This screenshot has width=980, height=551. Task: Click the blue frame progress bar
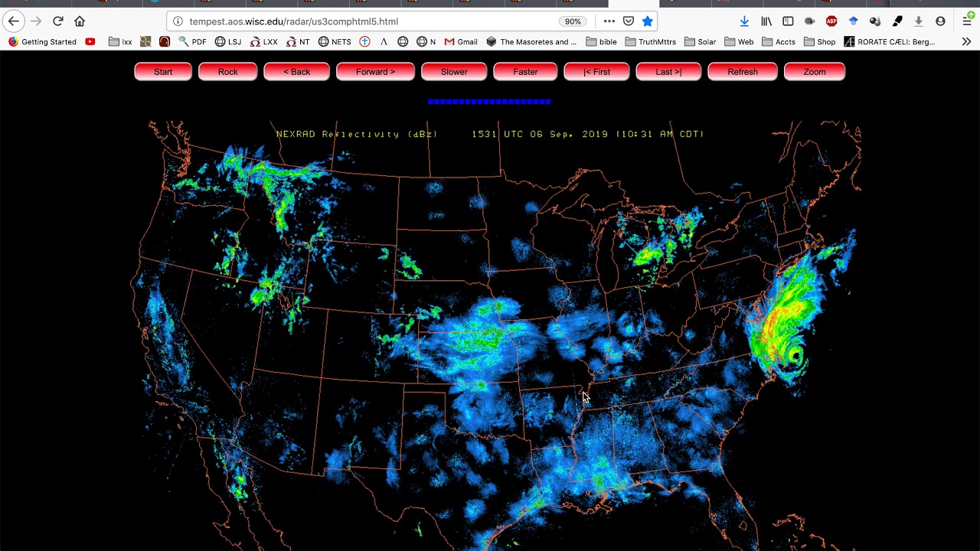click(489, 101)
